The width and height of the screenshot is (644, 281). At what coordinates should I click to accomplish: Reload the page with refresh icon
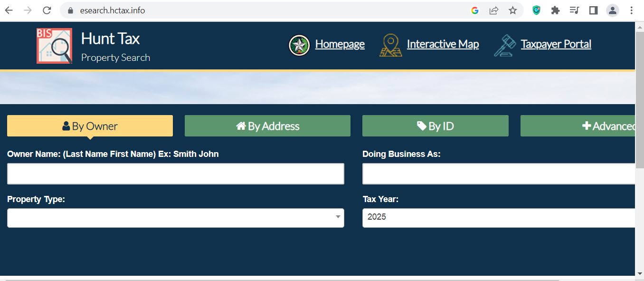[47, 10]
